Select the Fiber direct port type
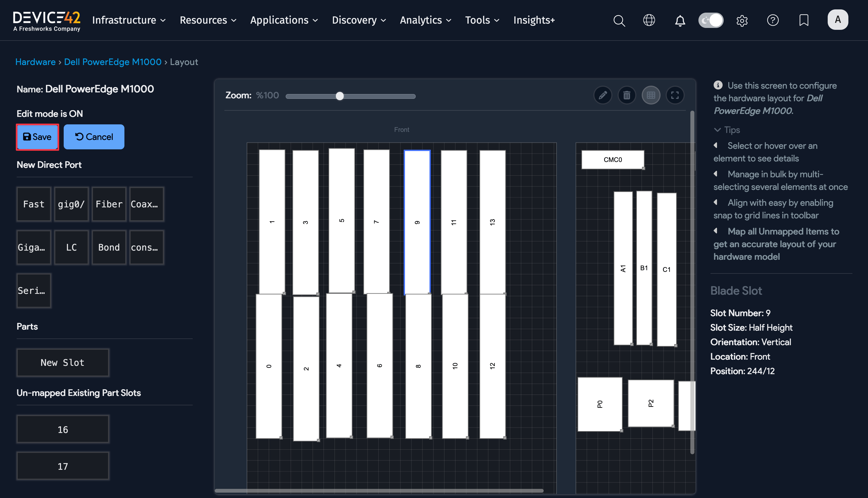Viewport: 868px width, 498px height. (x=109, y=204)
